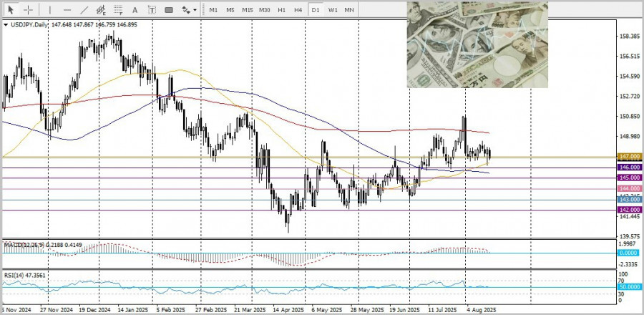Select the cursor arrow tool
644x315 pixels.
coord(11,9)
